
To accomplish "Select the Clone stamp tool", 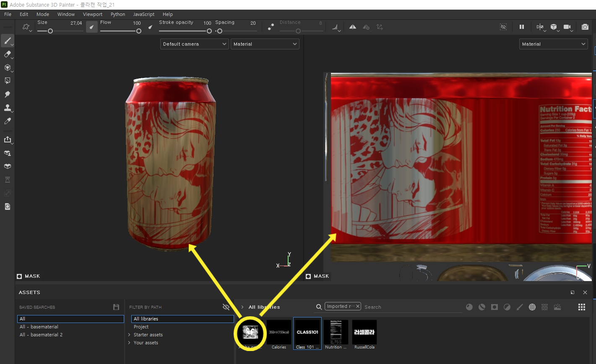I will point(7,108).
